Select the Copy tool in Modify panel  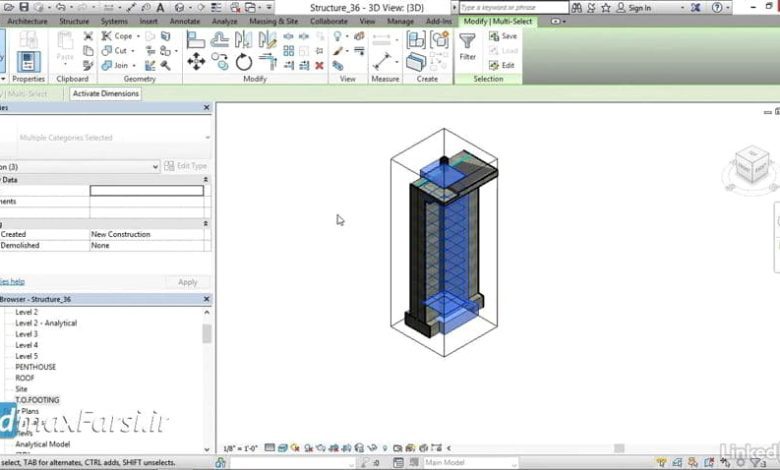[219, 62]
